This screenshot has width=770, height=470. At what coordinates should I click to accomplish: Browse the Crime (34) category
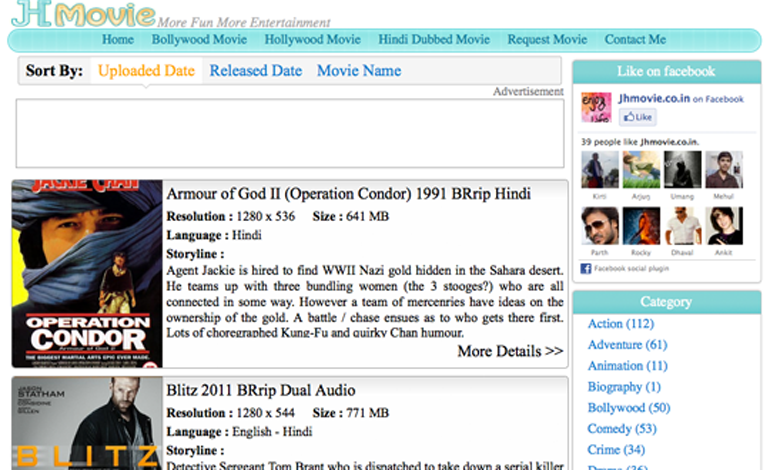pyautogui.click(x=616, y=450)
